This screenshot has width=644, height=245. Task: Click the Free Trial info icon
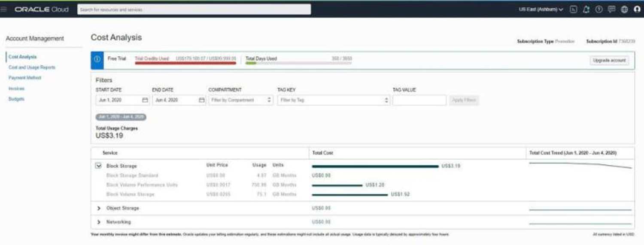pos(97,60)
